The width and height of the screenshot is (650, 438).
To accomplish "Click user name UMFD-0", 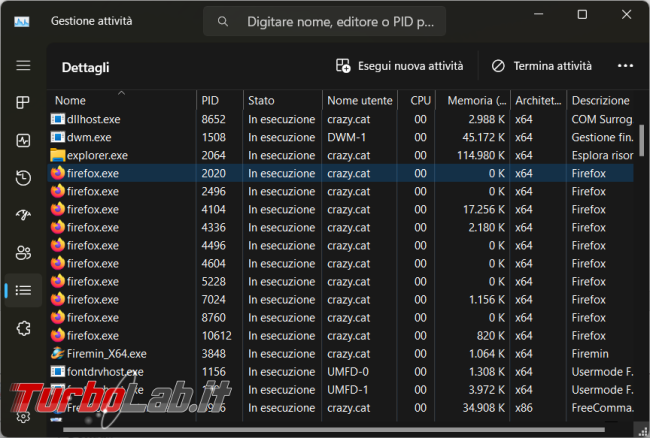I will (348, 372).
